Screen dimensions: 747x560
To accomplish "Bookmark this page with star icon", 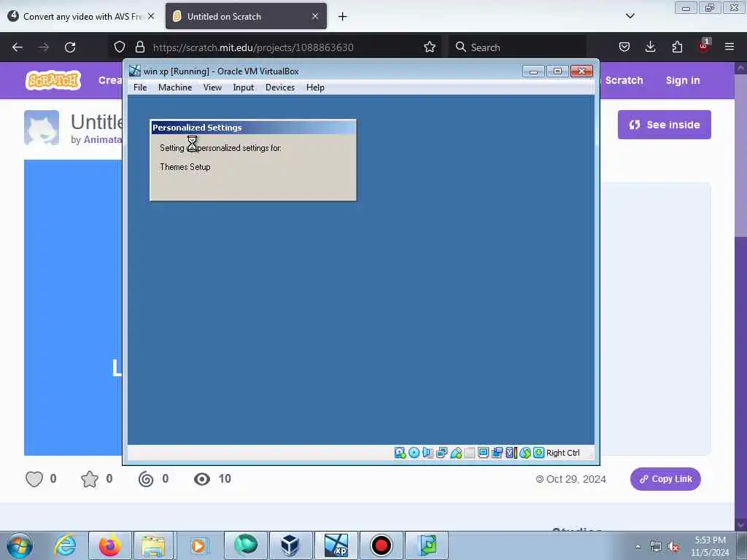I will (429, 47).
